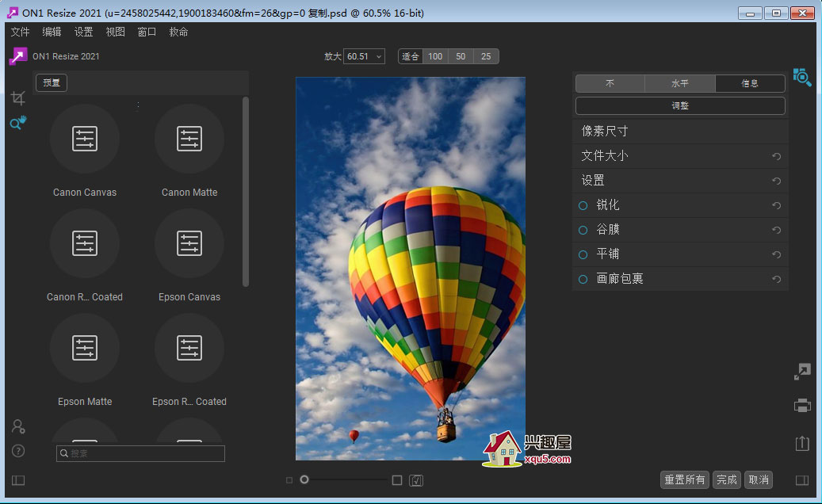822x504 pixels.
Task: Click the 取消 cancel button
Action: click(x=759, y=480)
